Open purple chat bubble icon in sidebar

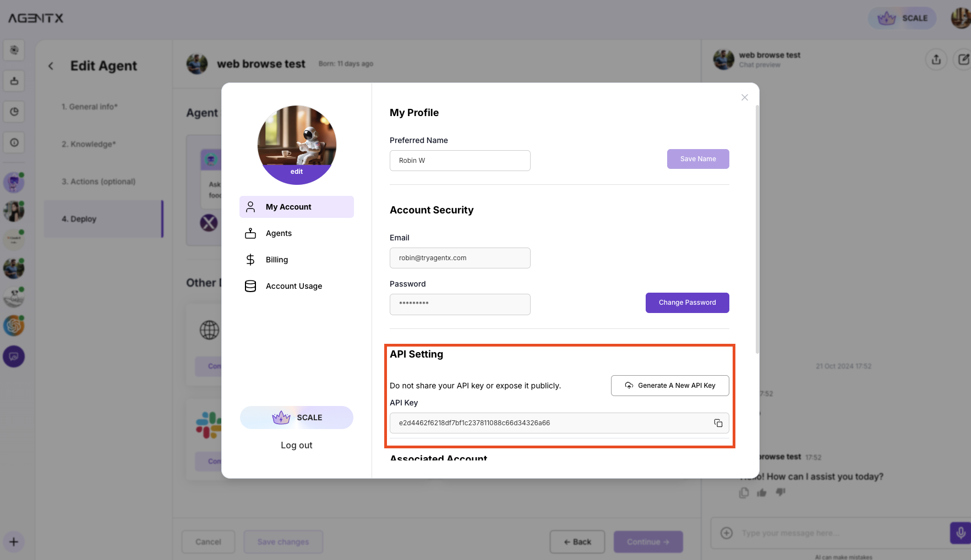click(14, 356)
